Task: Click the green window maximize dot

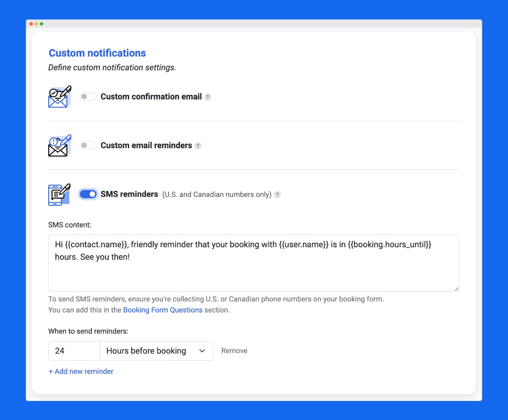Action: tap(41, 24)
